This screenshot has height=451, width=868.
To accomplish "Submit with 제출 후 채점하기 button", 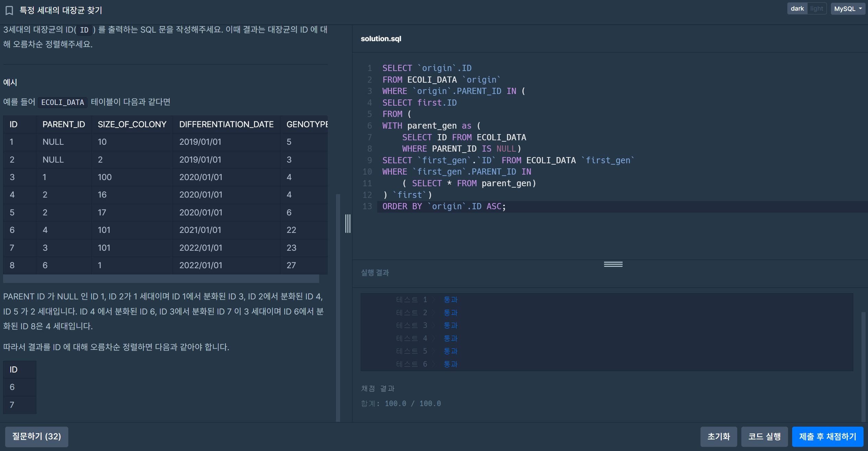I will pyautogui.click(x=828, y=436).
